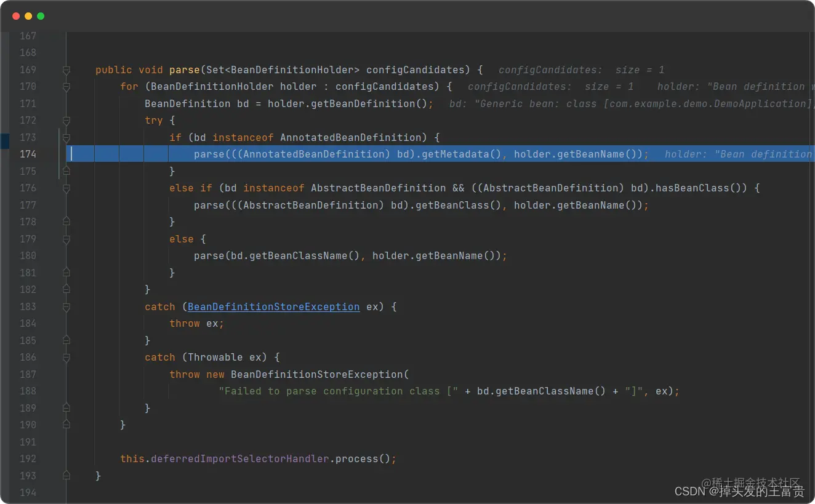Click the fold end marker at line 190
The image size is (815, 504).
click(66, 425)
